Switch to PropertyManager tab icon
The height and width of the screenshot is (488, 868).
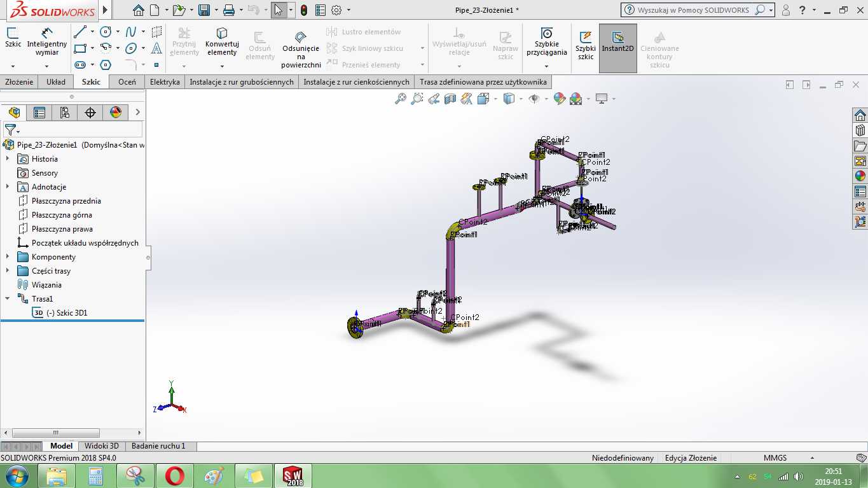39,113
